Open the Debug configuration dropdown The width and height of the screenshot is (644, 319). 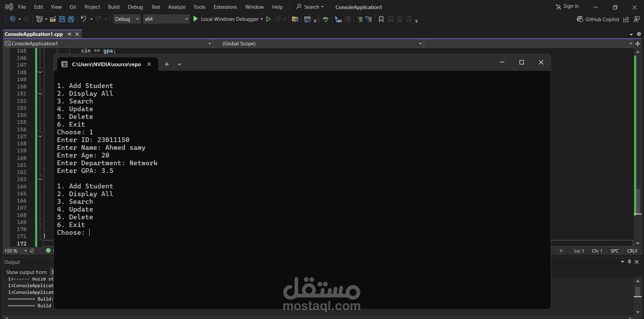(x=127, y=19)
